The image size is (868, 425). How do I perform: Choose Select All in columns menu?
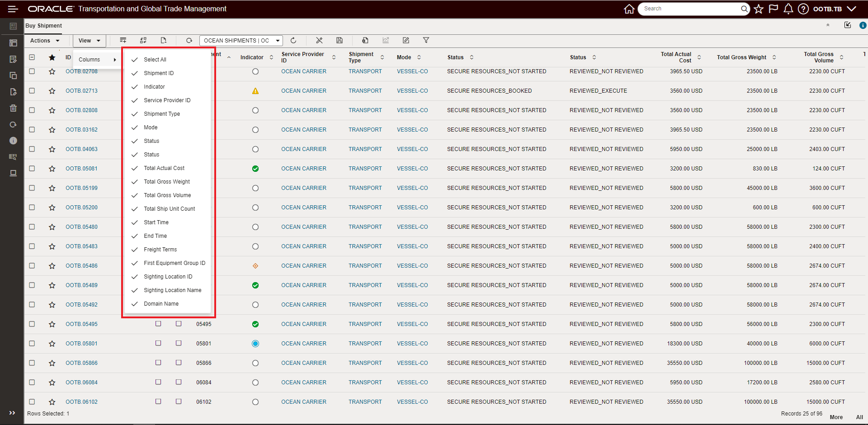[x=155, y=60]
